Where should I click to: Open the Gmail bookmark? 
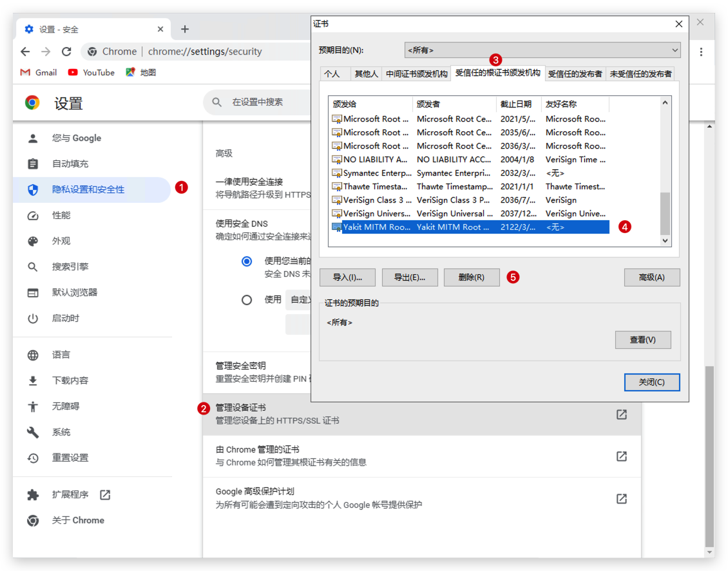[39, 73]
